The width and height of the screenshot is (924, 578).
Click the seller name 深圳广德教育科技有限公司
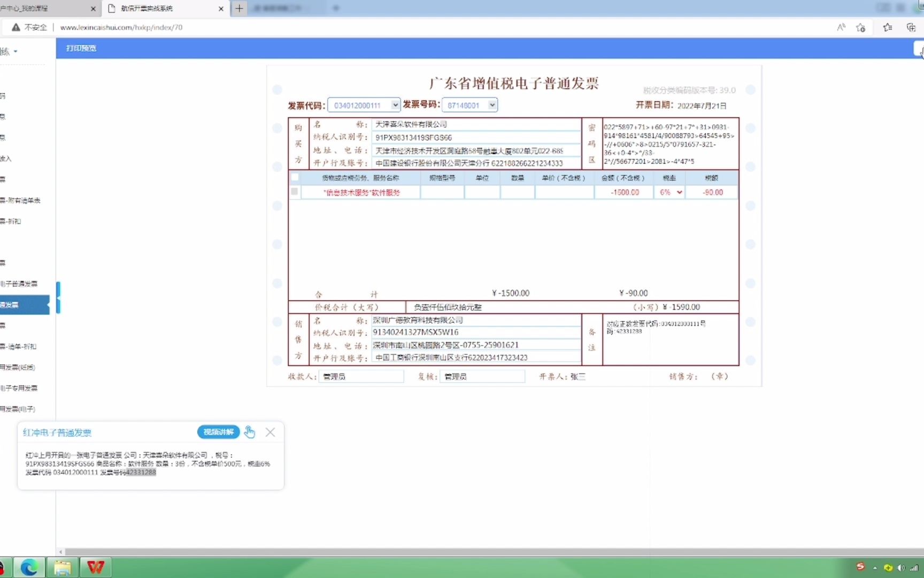click(418, 320)
